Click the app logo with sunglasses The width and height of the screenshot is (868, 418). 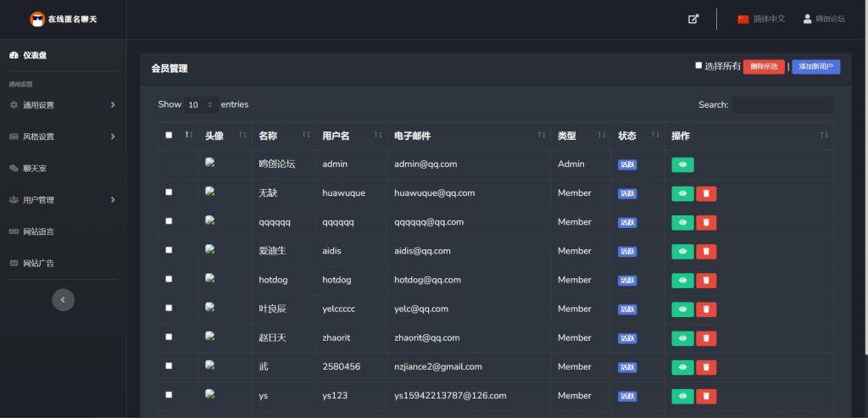(x=37, y=19)
